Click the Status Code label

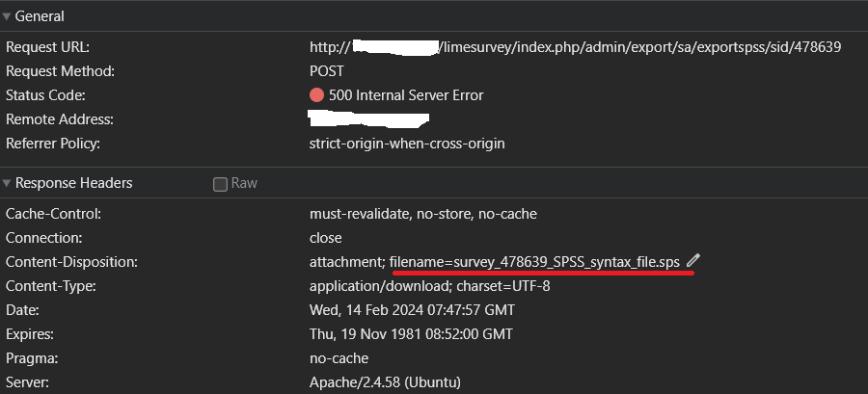click(45, 95)
